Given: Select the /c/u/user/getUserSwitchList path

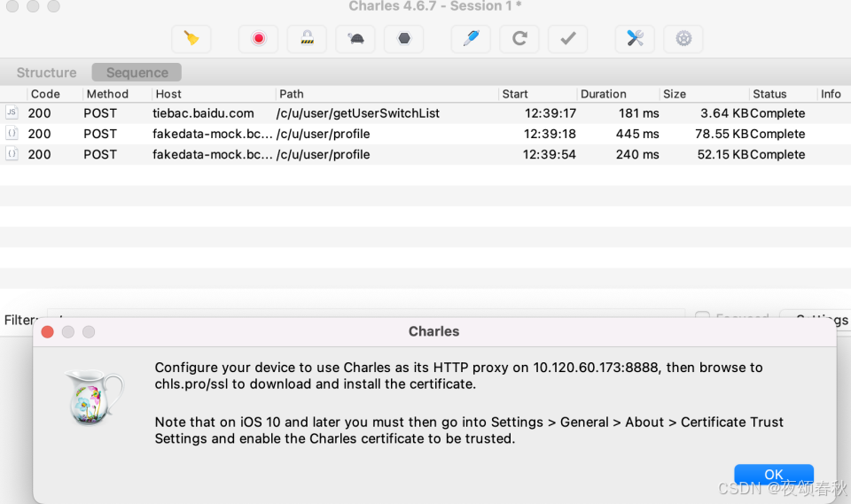Looking at the screenshot, I should coord(357,113).
